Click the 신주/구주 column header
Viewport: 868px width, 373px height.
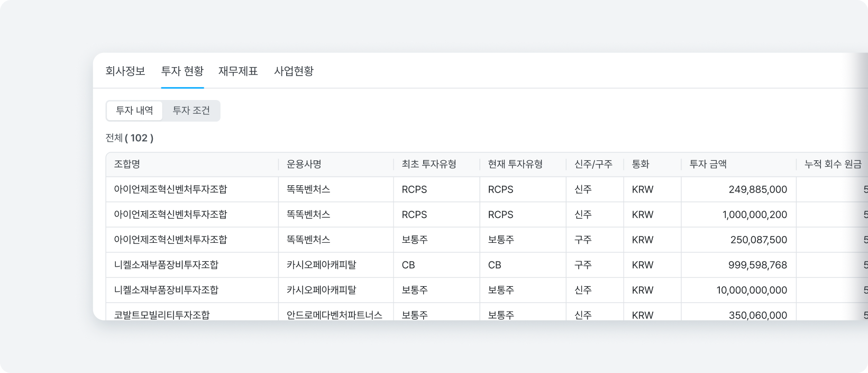pos(595,165)
